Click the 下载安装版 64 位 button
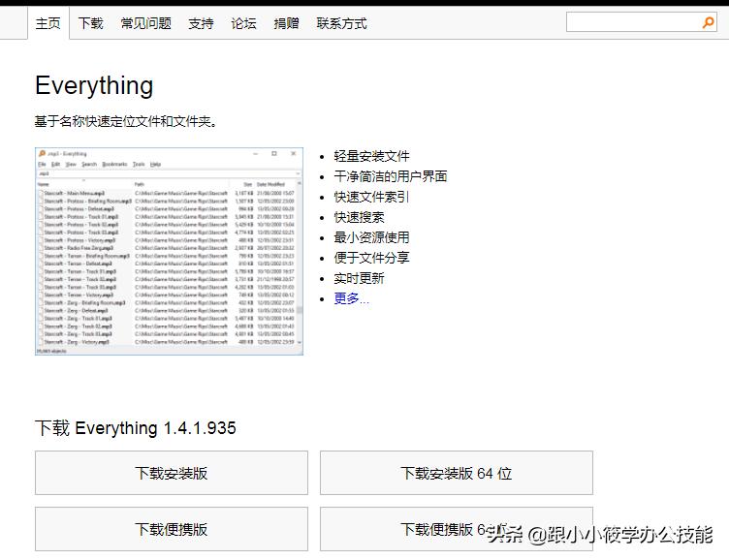 click(456, 473)
